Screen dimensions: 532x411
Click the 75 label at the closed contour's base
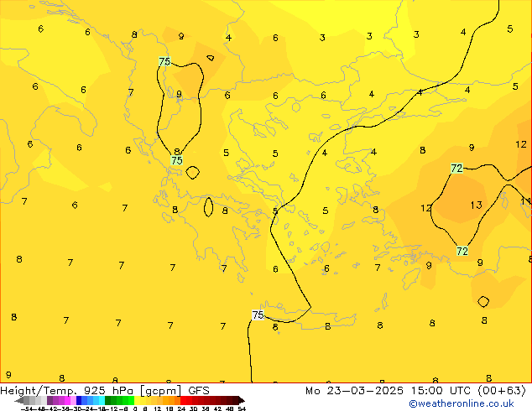point(177,160)
